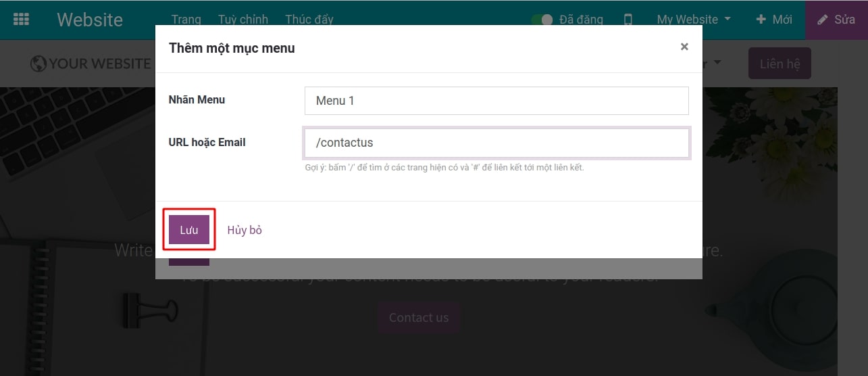Click Hủy bỏ to cancel
The width and height of the screenshot is (868, 376).
click(x=245, y=230)
